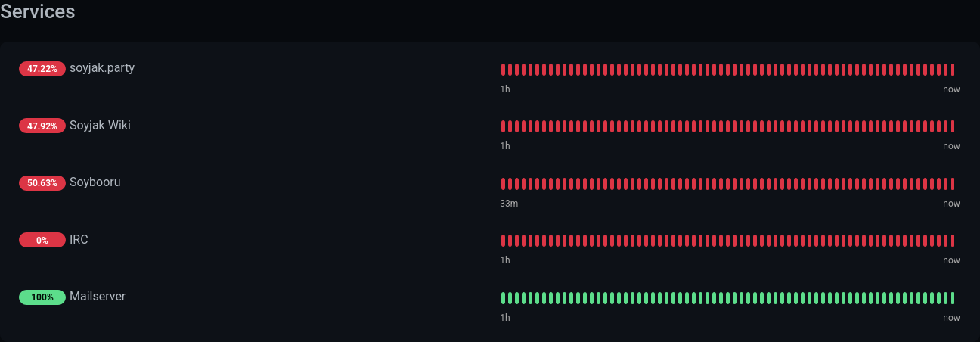
Task: Click the 33m label under Soybooru timeline
Action: coord(509,204)
